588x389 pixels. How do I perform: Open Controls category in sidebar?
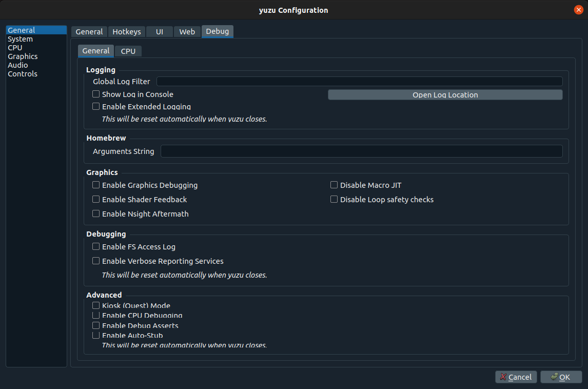tap(23, 74)
